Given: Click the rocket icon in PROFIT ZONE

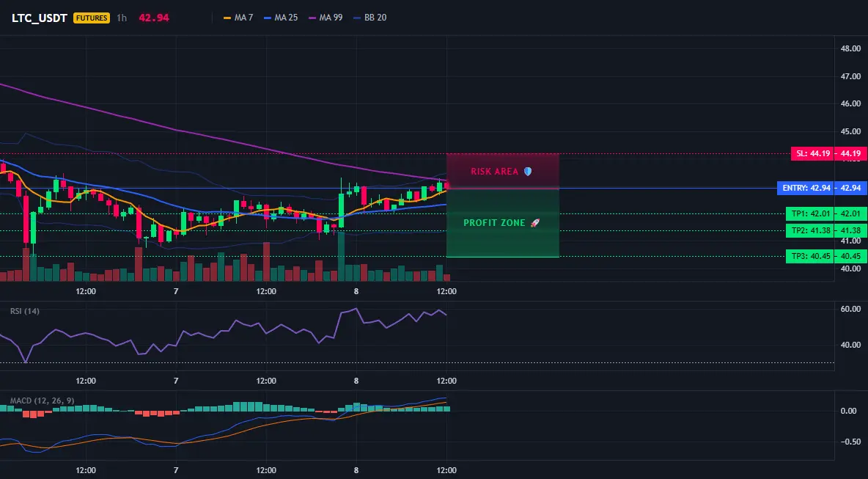Looking at the screenshot, I should click(x=534, y=222).
